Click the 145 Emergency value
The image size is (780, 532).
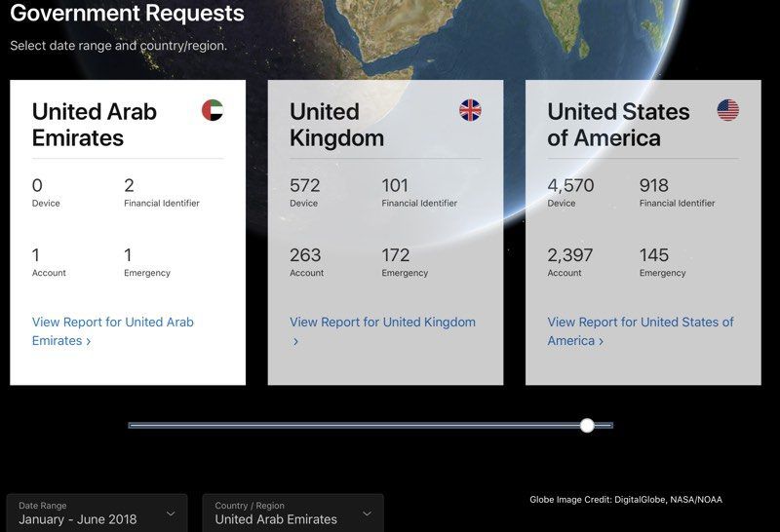pyautogui.click(x=653, y=255)
